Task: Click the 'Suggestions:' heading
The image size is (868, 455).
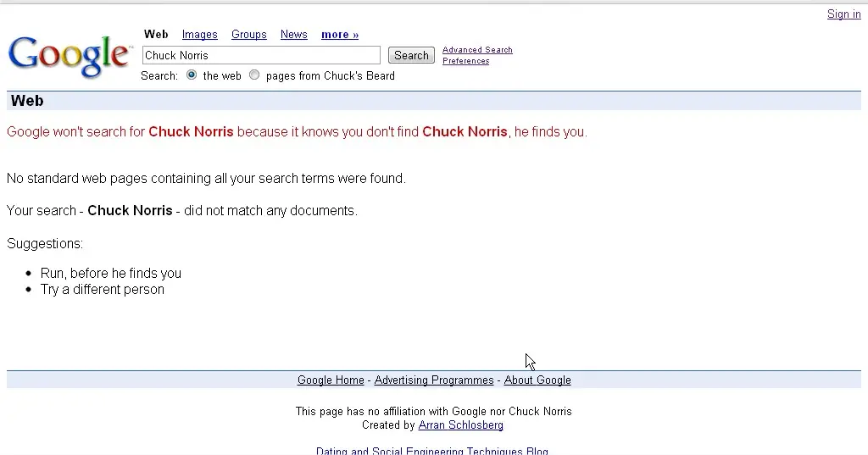Action: (45, 243)
